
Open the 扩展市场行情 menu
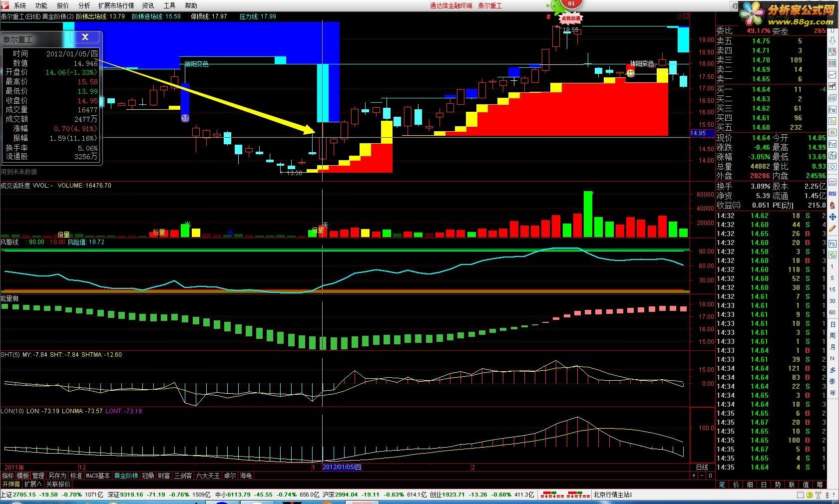[x=116, y=5]
